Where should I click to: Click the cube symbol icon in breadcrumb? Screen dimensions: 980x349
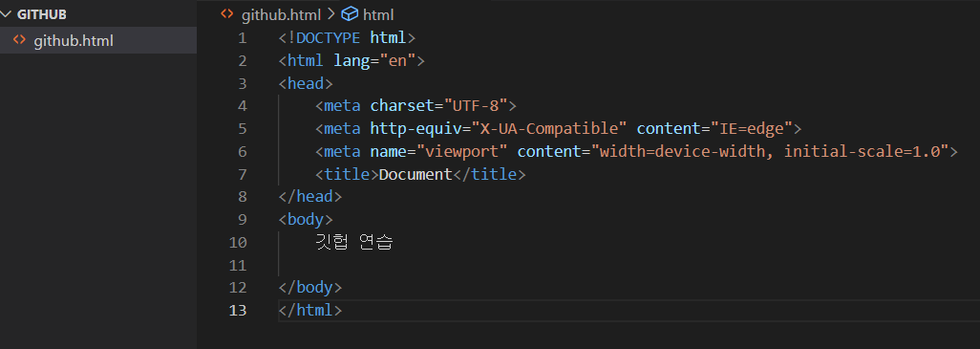(x=350, y=13)
